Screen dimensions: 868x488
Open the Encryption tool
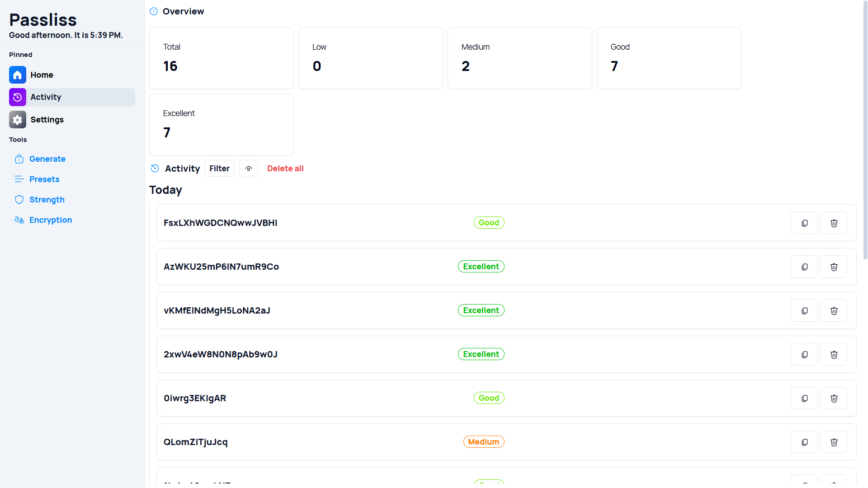(x=50, y=220)
